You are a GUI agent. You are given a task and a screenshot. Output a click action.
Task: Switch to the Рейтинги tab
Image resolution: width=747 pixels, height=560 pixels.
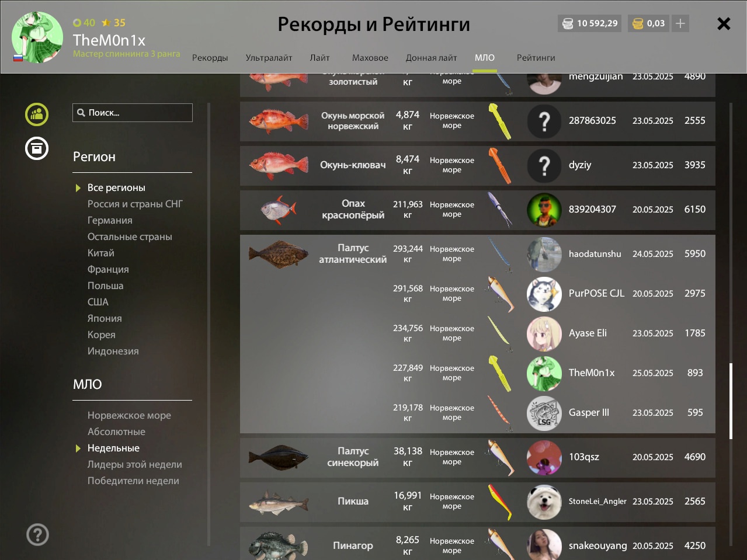pos(536,58)
